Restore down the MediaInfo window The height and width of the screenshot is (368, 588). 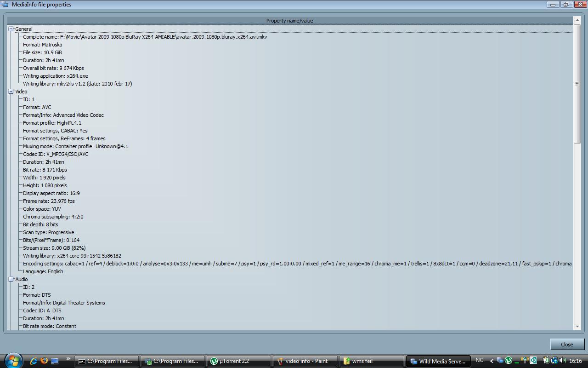point(566,5)
